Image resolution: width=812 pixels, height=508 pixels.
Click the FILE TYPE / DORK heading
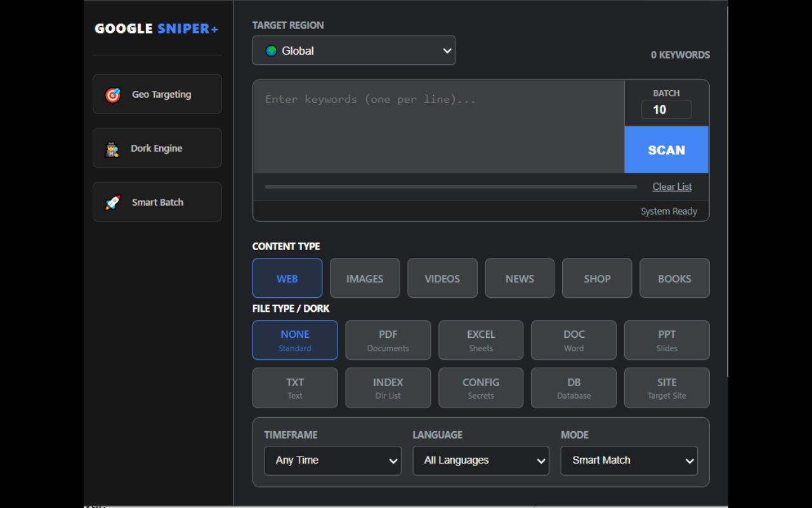coord(291,309)
